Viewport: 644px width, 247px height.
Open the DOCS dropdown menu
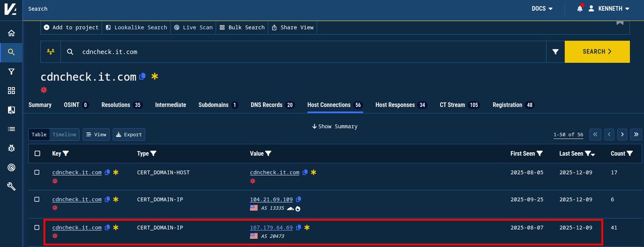[x=541, y=9]
